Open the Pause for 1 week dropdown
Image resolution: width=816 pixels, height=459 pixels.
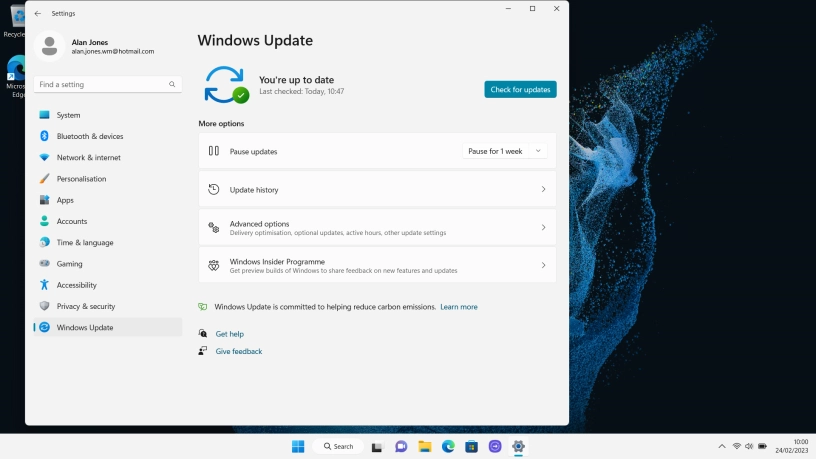pyautogui.click(x=506, y=151)
